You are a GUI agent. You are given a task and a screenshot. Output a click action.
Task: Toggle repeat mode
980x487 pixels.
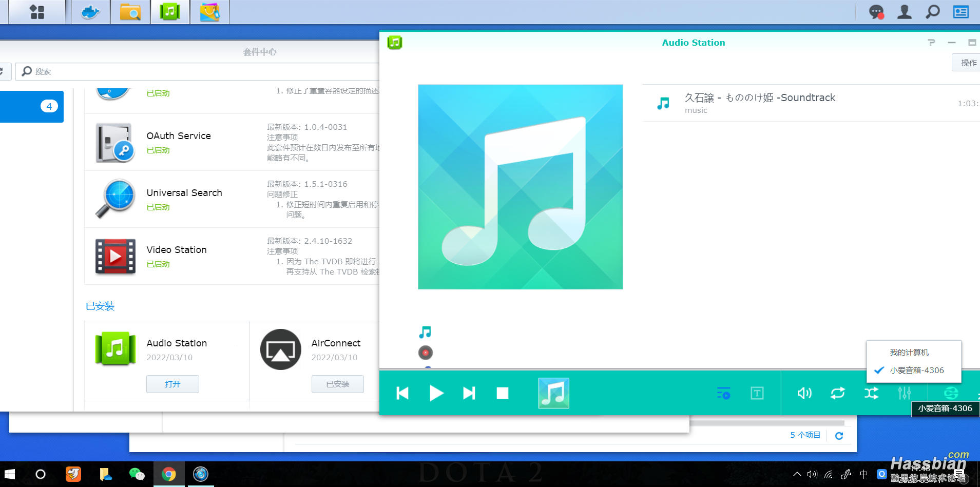point(838,393)
